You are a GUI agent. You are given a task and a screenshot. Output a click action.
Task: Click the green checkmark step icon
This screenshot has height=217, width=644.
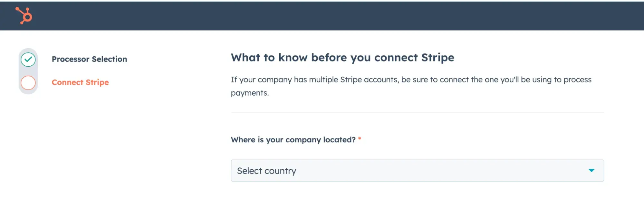[28, 60]
